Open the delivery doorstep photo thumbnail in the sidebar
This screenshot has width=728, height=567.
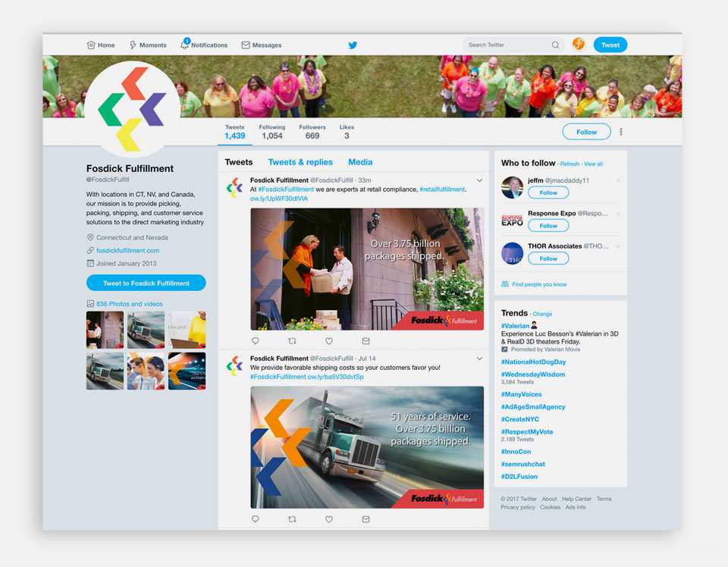click(105, 330)
